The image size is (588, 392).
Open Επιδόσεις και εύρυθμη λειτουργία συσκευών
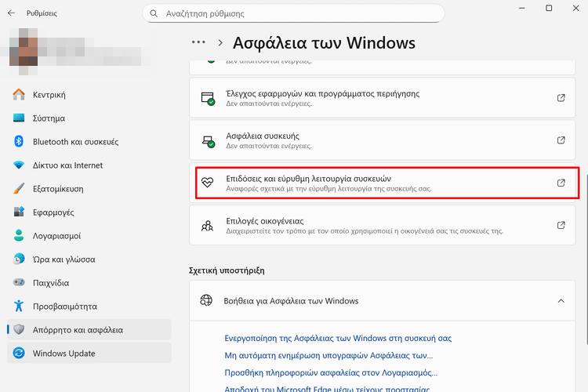384,183
